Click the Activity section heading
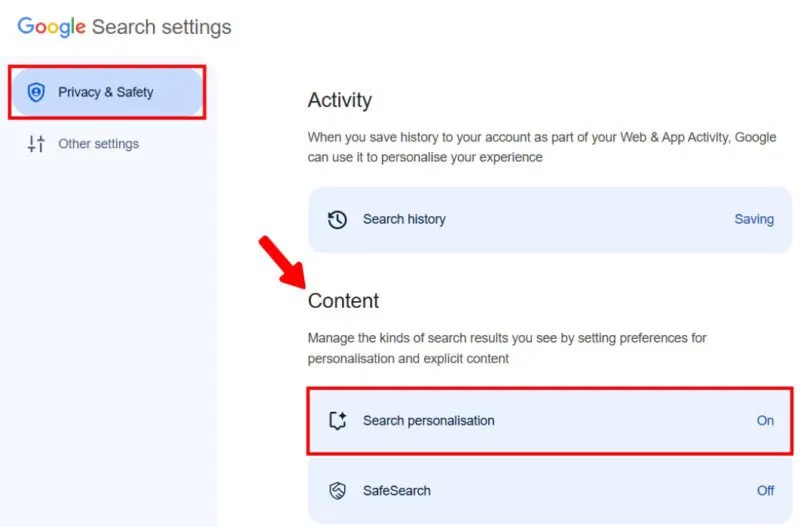 [339, 100]
